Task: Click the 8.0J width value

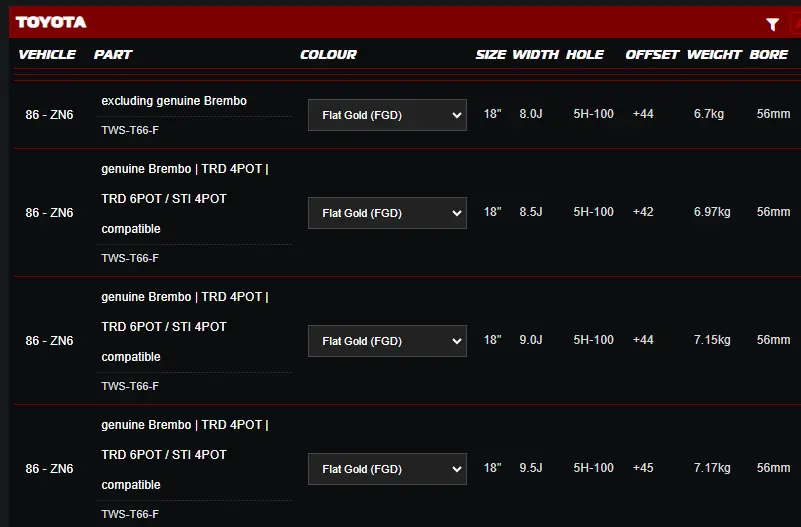Action: click(531, 114)
